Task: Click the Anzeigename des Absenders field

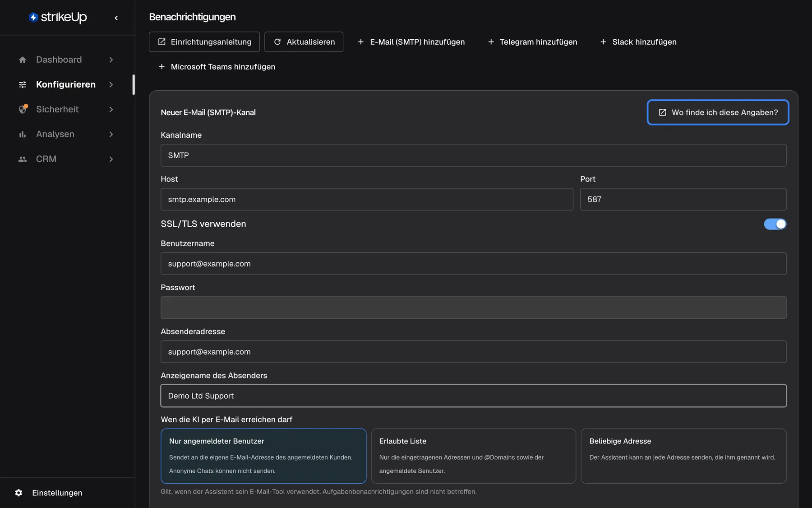Action: pos(474,396)
